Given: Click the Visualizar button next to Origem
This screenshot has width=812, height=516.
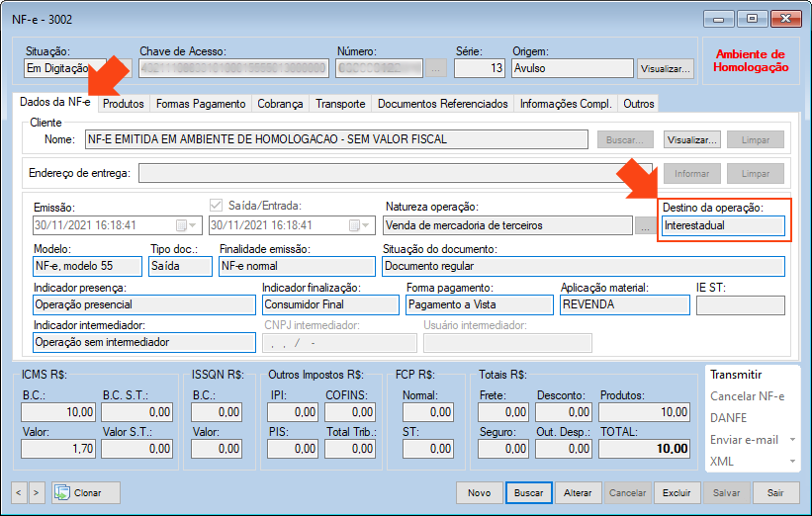Looking at the screenshot, I should point(666,69).
